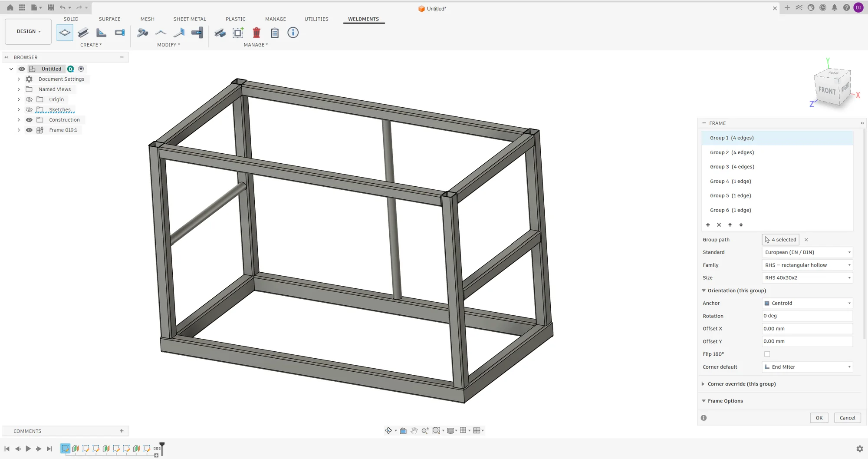Show the hidden Origin folder
Image resolution: width=868 pixels, height=459 pixels.
click(x=29, y=99)
